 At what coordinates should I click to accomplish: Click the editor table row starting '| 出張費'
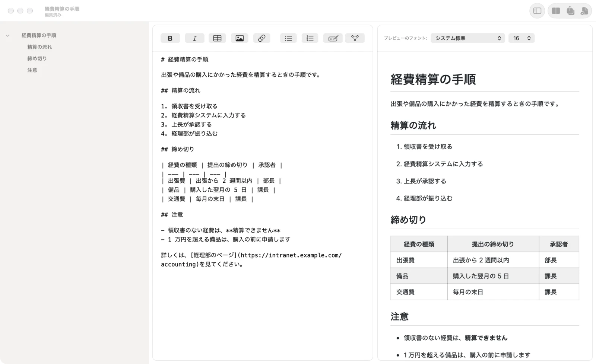221,181
